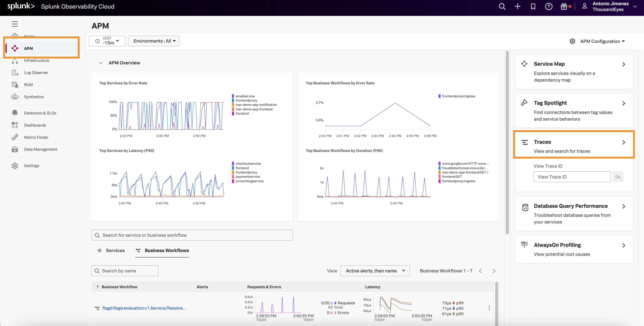Image resolution: width=644 pixels, height=326 pixels.
Task: Click the Service Map card icon
Action: 524,64
